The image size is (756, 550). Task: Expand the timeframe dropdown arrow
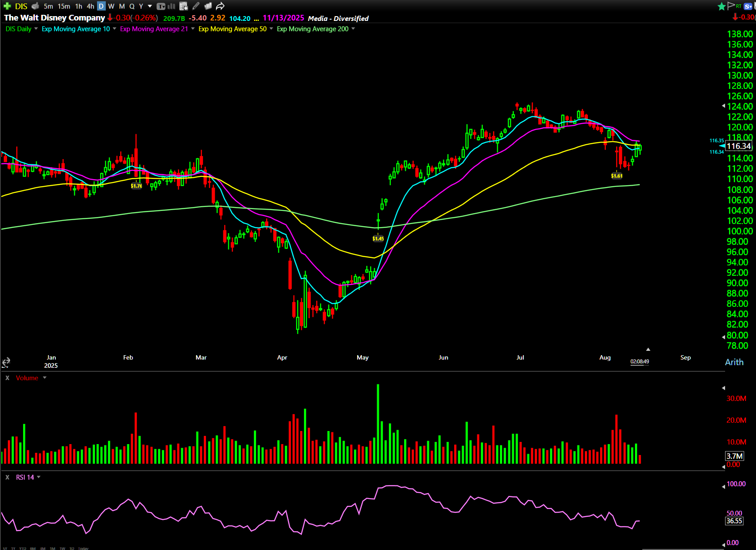[150, 6]
